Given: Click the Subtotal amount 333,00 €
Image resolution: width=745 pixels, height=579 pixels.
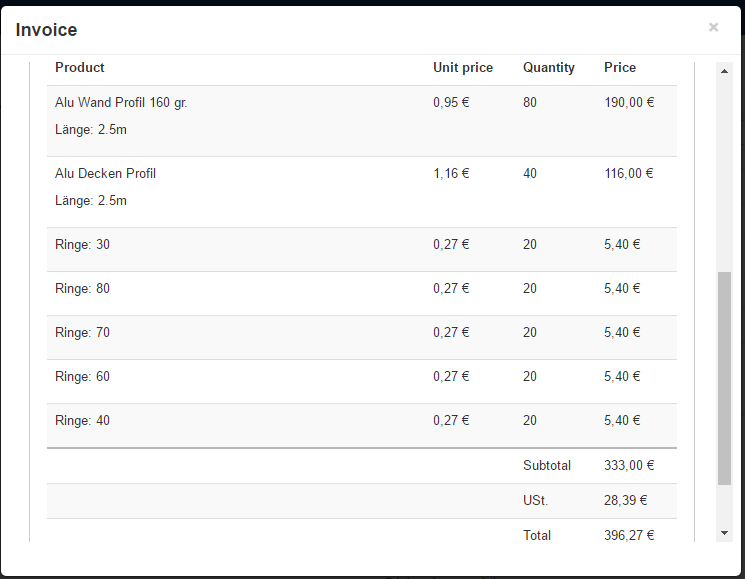Looking at the screenshot, I should (x=629, y=465).
